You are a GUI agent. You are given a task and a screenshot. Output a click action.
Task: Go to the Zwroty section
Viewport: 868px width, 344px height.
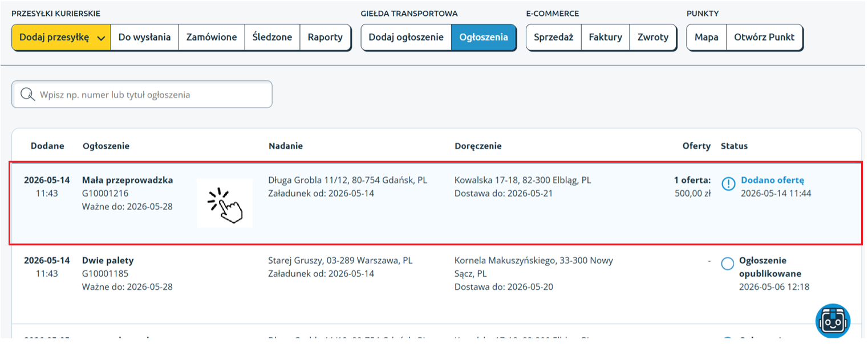653,38
